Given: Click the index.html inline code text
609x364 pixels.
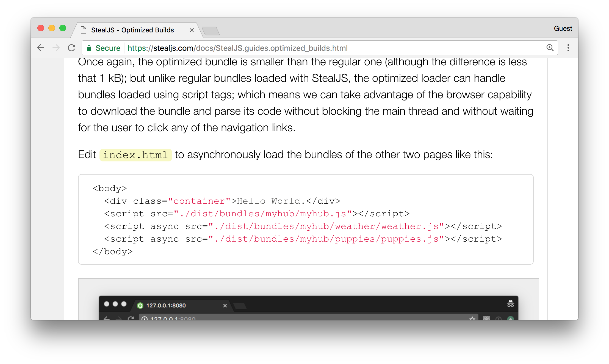Looking at the screenshot, I should click(x=135, y=155).
